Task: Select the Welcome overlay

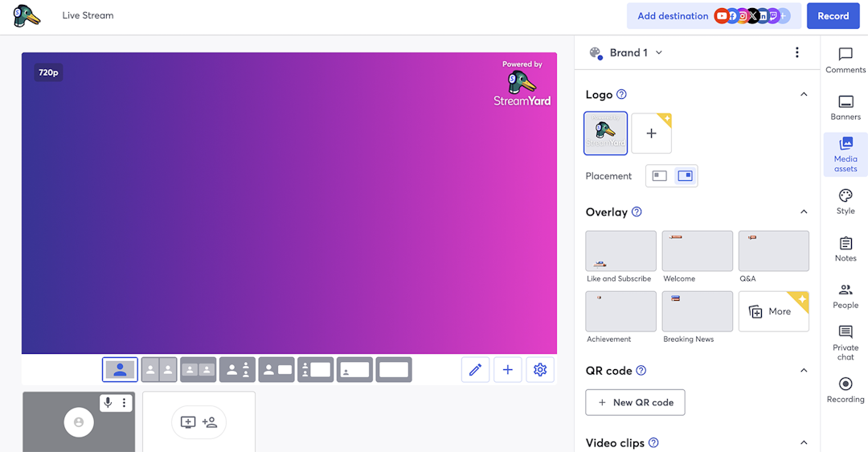Action: click(697, 251)
